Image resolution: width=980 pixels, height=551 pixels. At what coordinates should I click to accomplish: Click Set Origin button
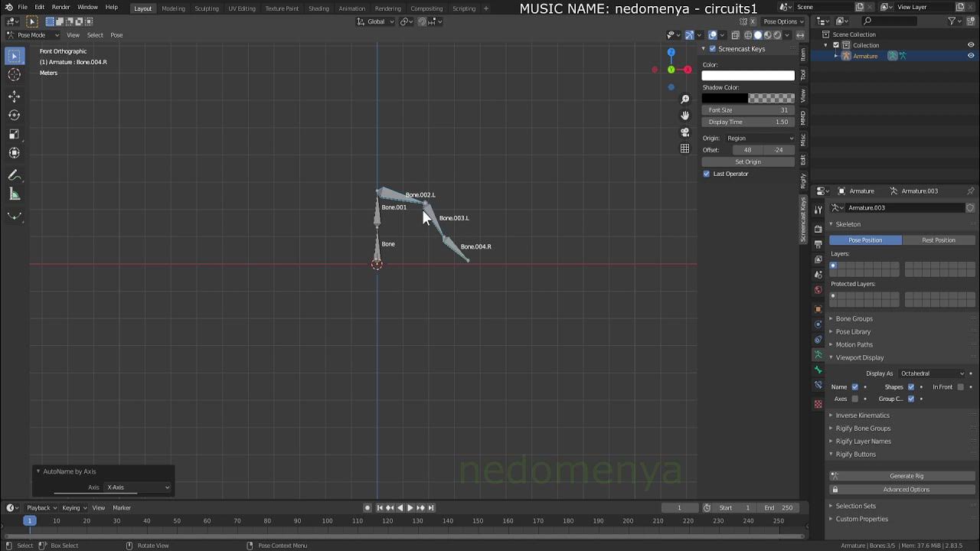748,161
